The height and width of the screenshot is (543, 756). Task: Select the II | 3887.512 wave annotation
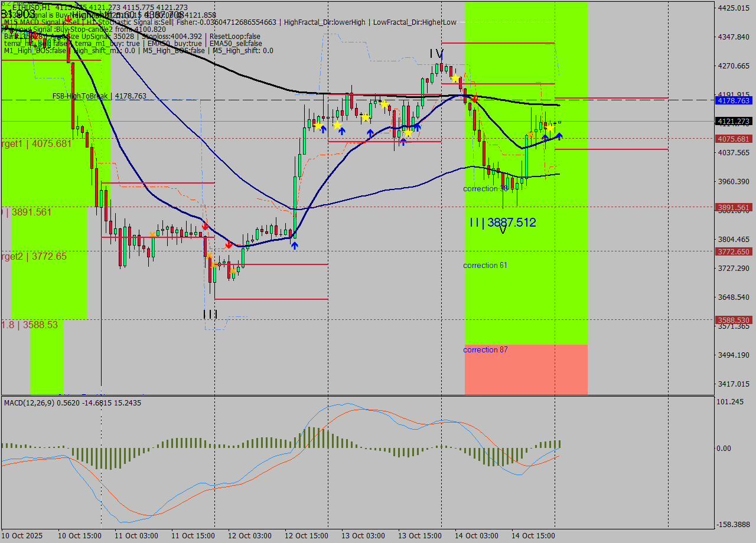[x=503, y=223]
